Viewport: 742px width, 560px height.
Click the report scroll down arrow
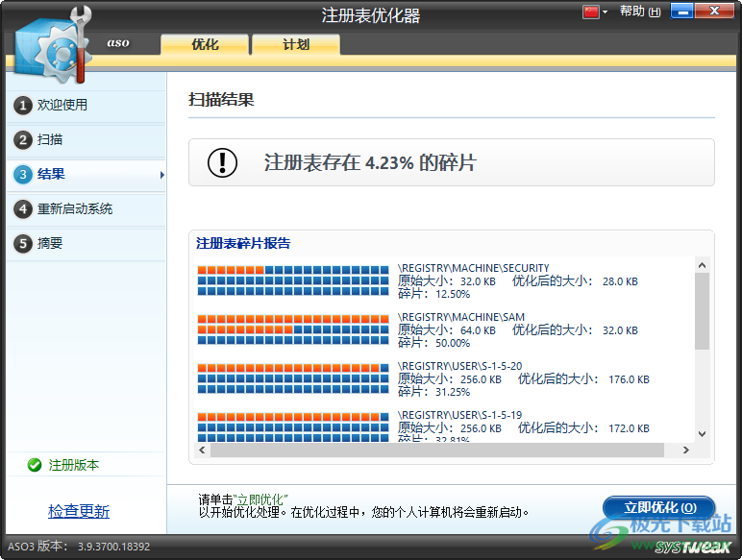703,434
